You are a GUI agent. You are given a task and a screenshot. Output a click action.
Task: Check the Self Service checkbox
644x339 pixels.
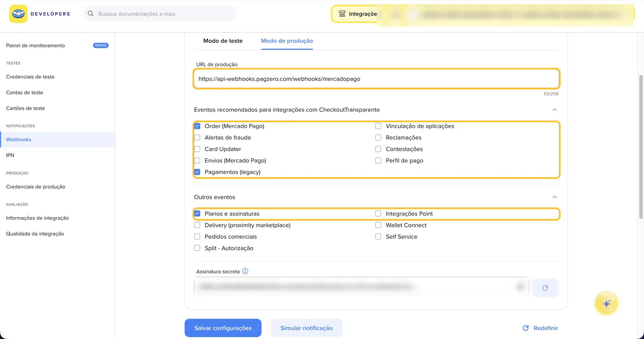tap(378, 236)
